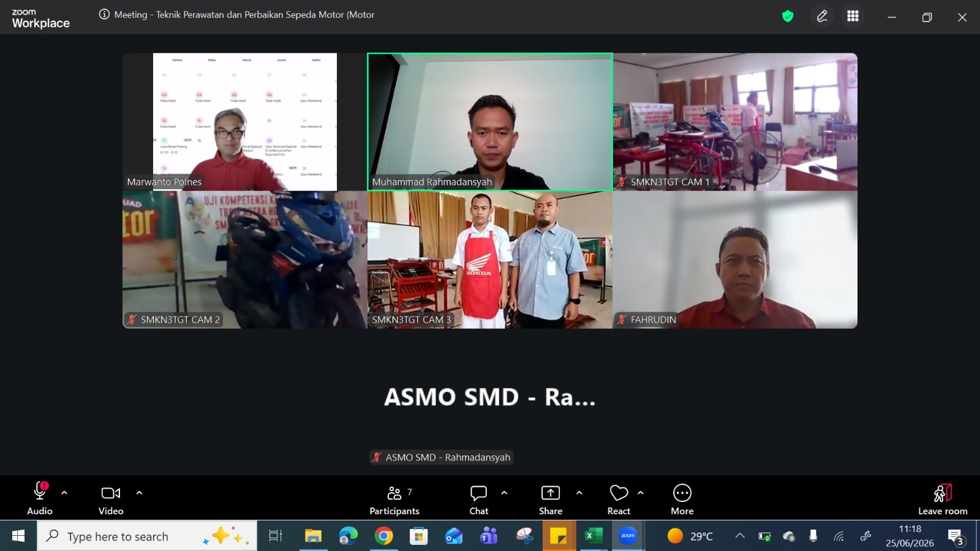
Task: Open Microsoft Store from the taskbar
Action: click(418, 536)
